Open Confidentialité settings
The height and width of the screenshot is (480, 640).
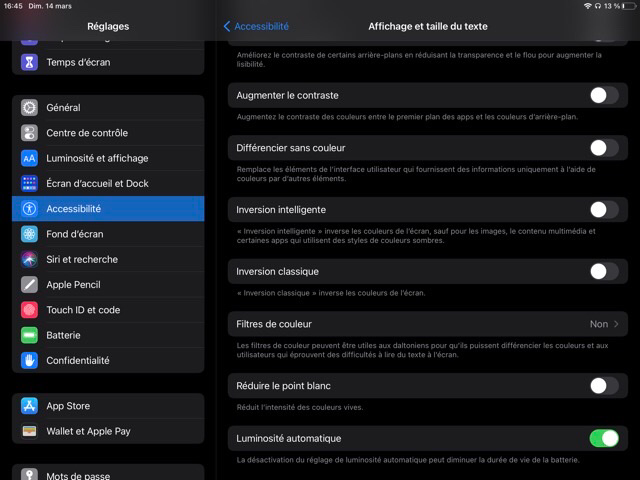(x=78, y=360)
